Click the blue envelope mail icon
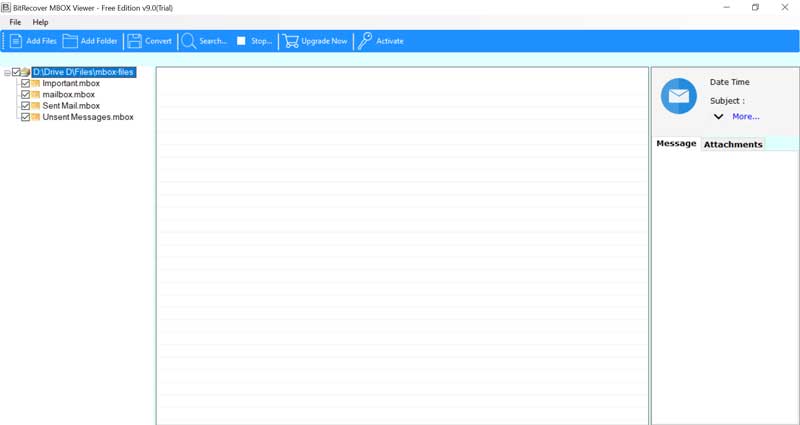 678,97
